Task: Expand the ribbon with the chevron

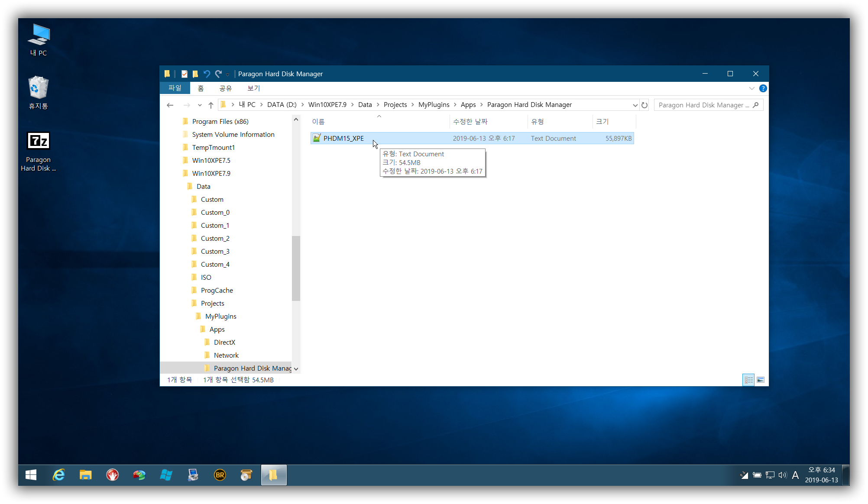Action: pyautogui.click(x=752, y=88)
